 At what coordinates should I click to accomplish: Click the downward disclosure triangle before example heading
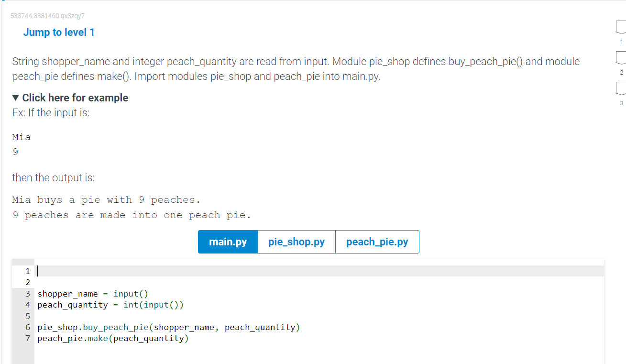15,98
